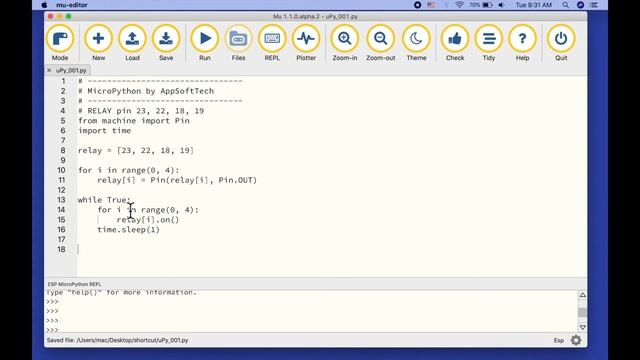
Task: Open Help documentation
Action: (x=522, y=43)
